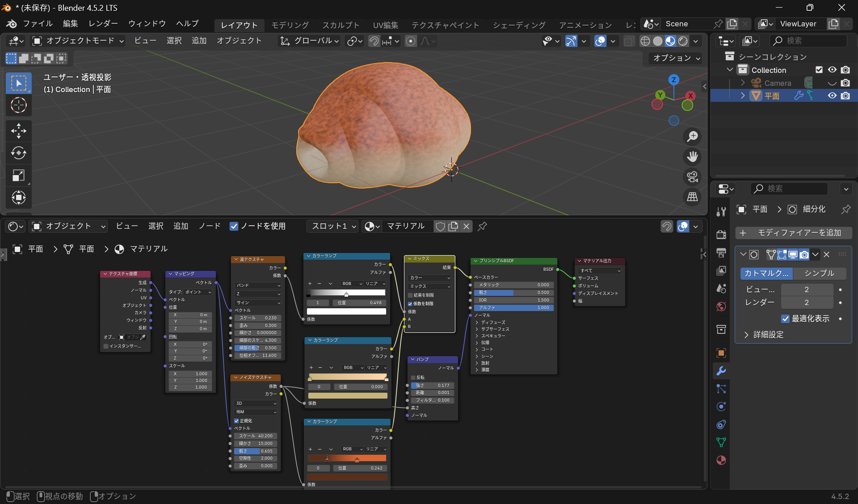Screen dimensions: 858x504
Task: Expand the 詳細設定 section
Action: (768, 335)
